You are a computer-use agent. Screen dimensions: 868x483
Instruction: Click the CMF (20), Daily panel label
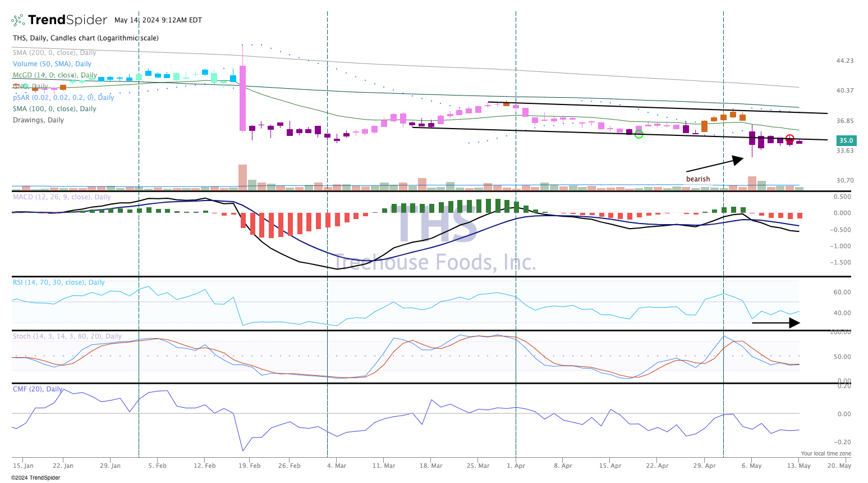[38, 389]
